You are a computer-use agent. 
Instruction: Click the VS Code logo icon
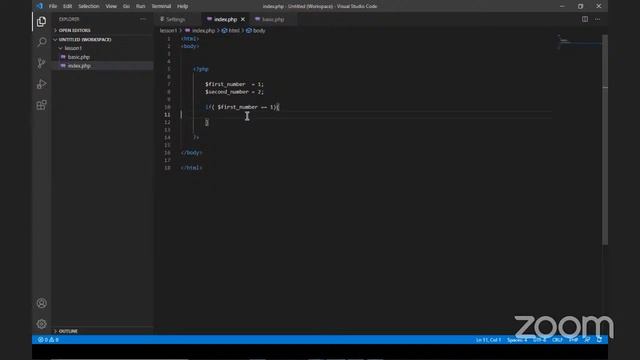click(x=39, y=6)
